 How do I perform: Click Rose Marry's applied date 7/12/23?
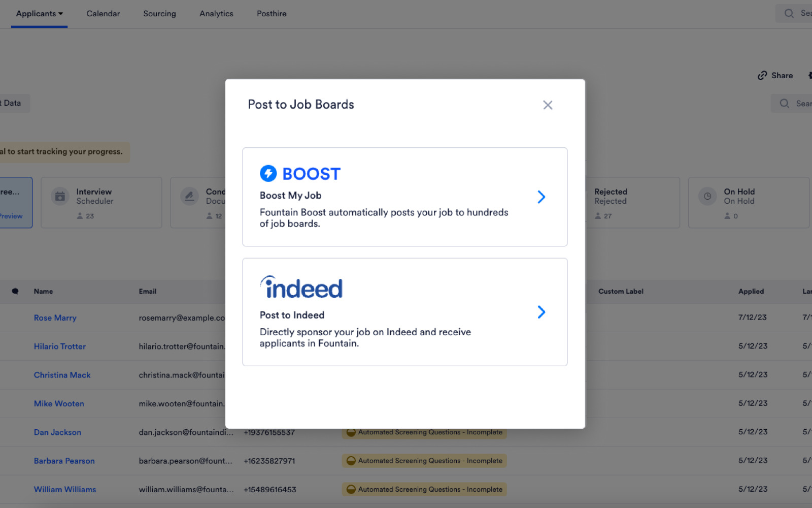click(753, 317)
